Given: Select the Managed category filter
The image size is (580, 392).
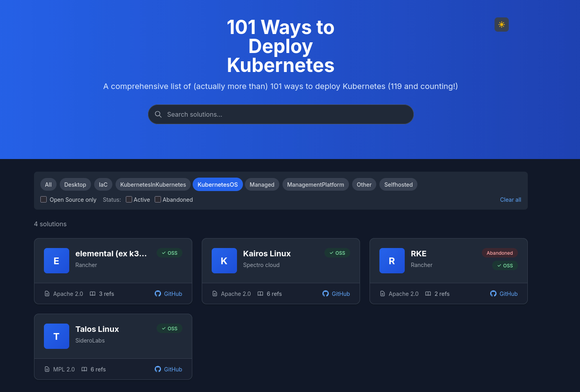Looking at the screenshot, I should pyautogui.click(x=262, y=185).
